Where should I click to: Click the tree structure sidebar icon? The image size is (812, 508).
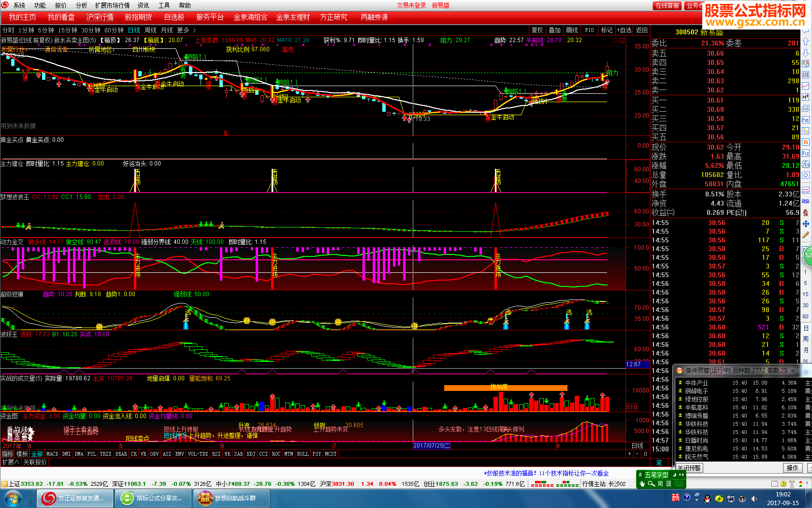pyautogui.click(x=806, y=131)
